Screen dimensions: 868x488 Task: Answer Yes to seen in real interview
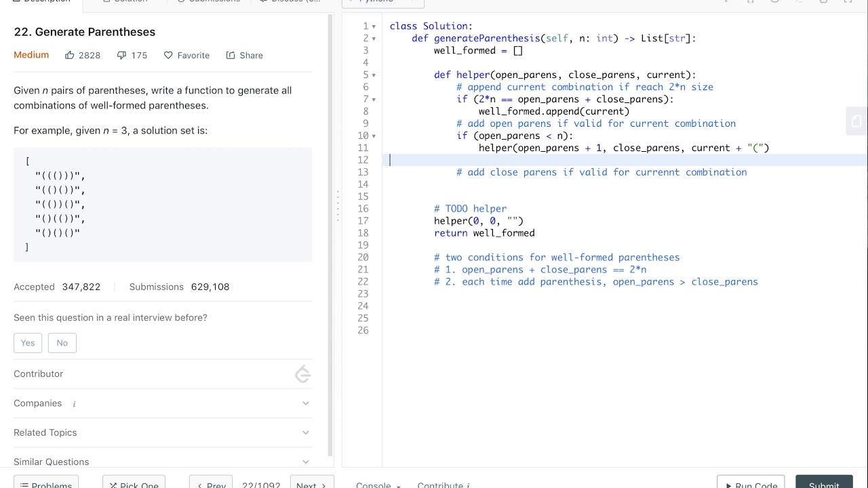click(28, 343)
